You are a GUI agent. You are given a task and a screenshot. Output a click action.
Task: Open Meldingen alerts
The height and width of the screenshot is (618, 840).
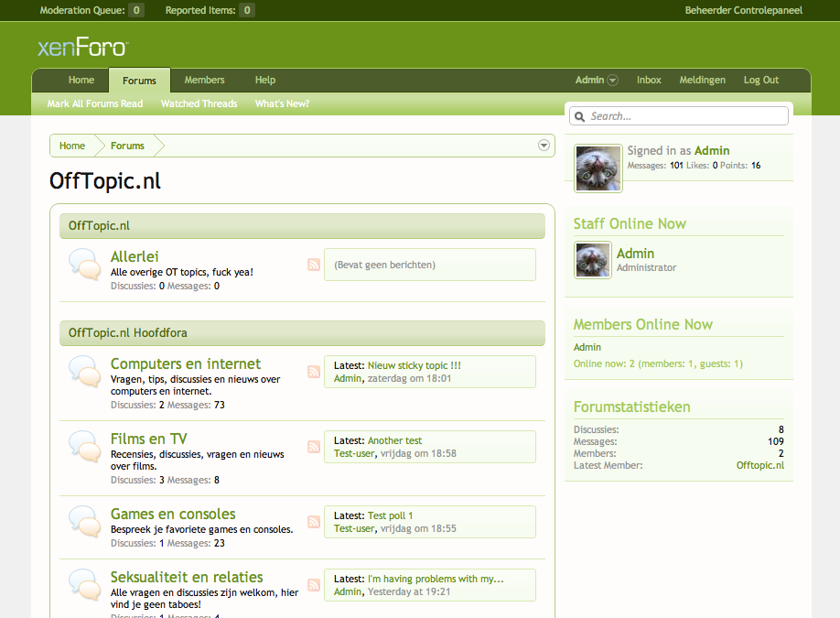pyautogui.click(x=703, y=80)
